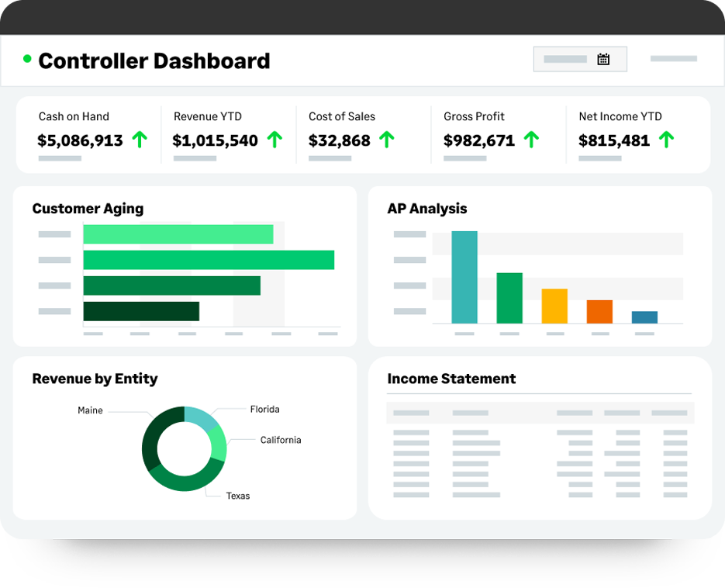This screenshot has width=725, height=588.
Task: Click the Gross Profit trend arrow
Action: point(532,140)
